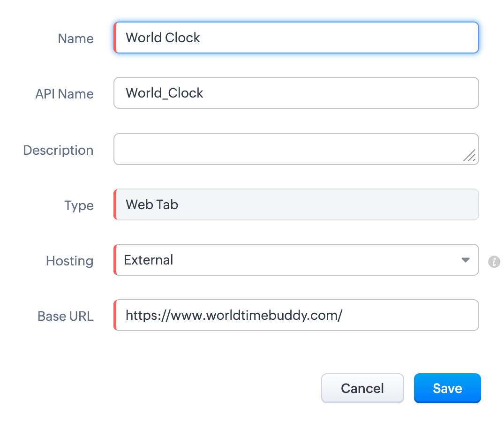This screenshot has width=504, height=423.
Task: Click the red required marker on Name
Action: (x=115, y=38)
